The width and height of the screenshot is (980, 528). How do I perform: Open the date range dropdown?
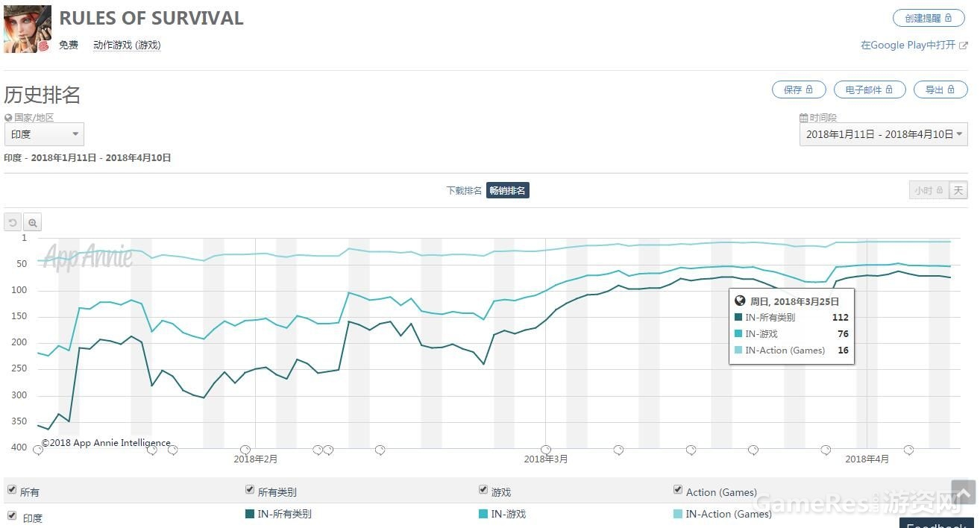click(884, 134)
